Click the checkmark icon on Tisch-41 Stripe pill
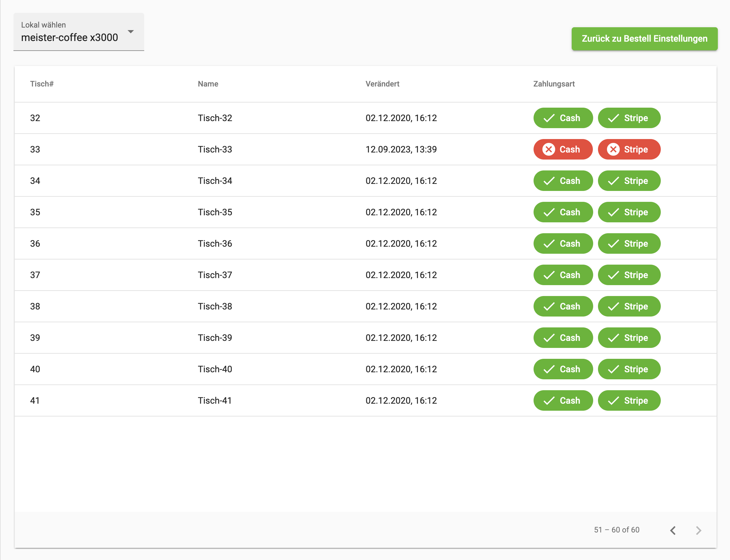The image size is (730, 560). pos(614,400)
